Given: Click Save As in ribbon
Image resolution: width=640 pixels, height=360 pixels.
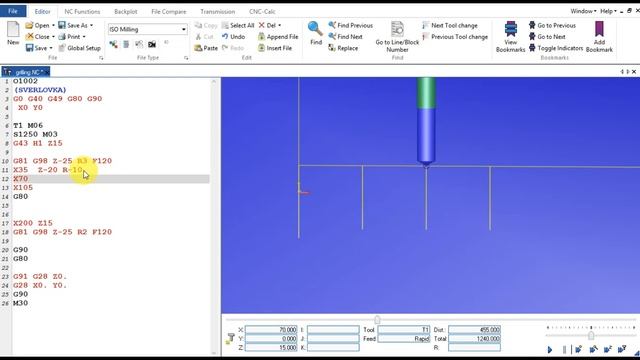Looking at the screenshot, I should coord(73,25).
